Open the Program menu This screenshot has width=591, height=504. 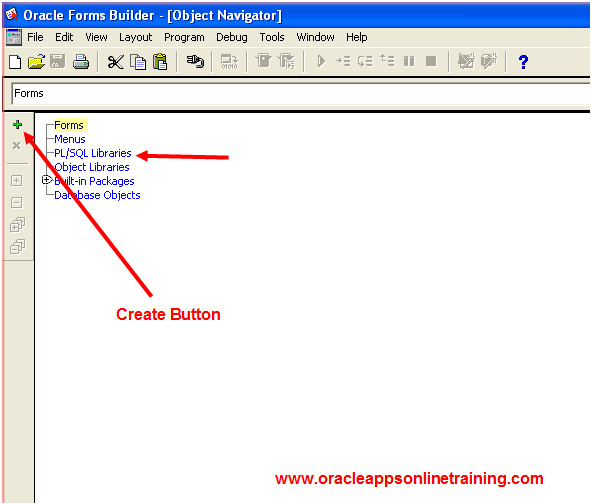coord(184,37)
